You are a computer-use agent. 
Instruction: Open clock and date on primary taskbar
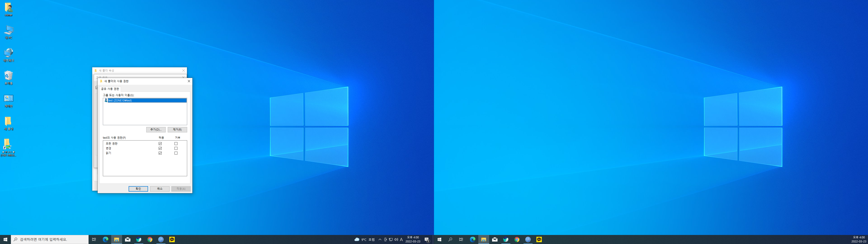pyautogui.click(x=413, y=240)
